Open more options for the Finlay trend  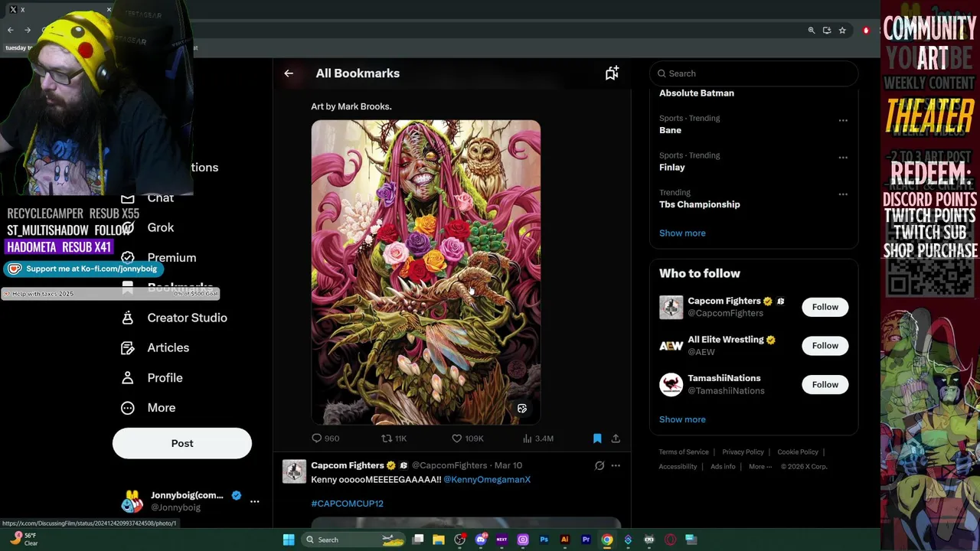click(x=843, y=158)
